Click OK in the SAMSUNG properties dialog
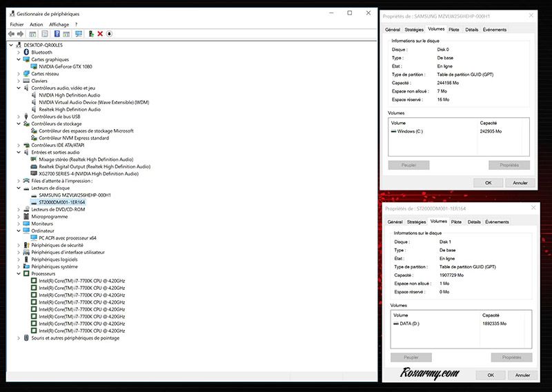The image size is (552, 392). [x=489, y=183]
